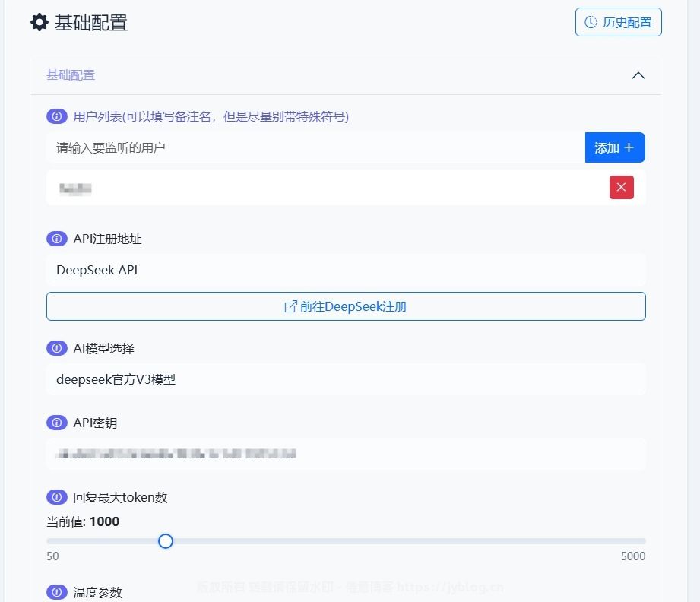The height and width of the screenshot is (602, 700).
Task: Click into the API密钥 key field
Action: [x=346, y=454]
